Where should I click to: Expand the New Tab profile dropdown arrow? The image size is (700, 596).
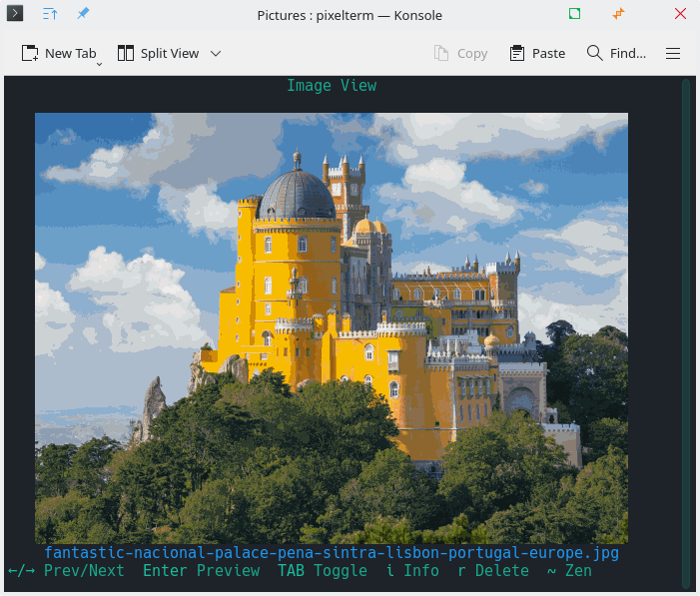coord(99,64)
